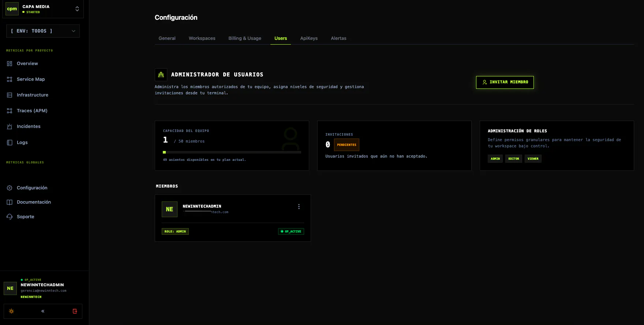This screenshot has width=644, height=325.
Task: Click the user administrator group icon
Action: pyautogui.click(x=161, y=75)
